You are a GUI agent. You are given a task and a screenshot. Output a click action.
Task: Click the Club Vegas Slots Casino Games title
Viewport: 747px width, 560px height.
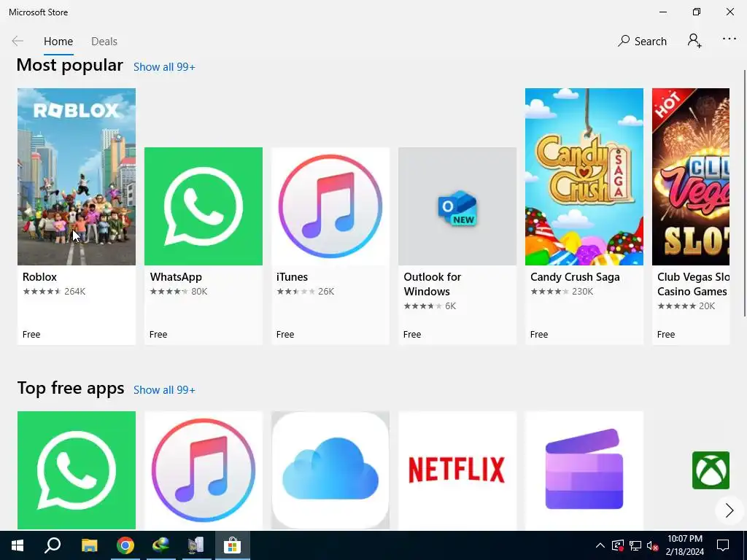tap(693, 284)
